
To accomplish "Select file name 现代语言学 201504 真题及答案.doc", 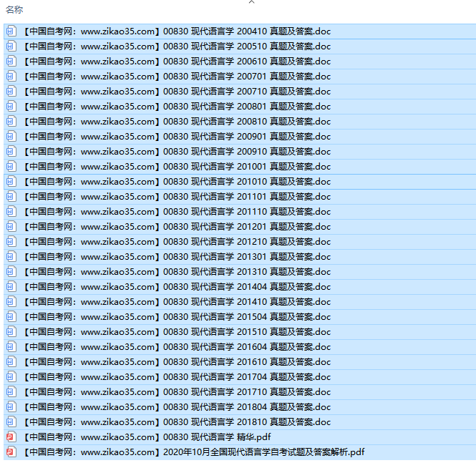I will (x=261, y=317).
